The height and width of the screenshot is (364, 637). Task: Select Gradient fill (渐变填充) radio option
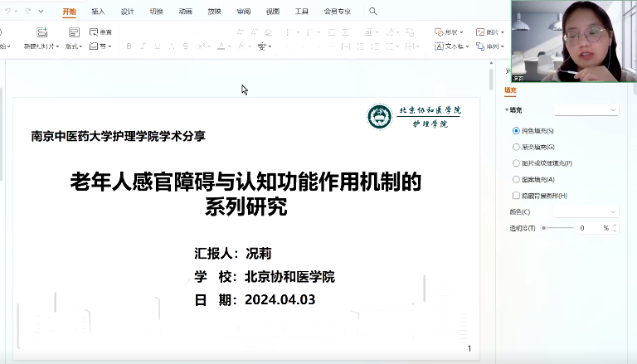pos(517,147)
